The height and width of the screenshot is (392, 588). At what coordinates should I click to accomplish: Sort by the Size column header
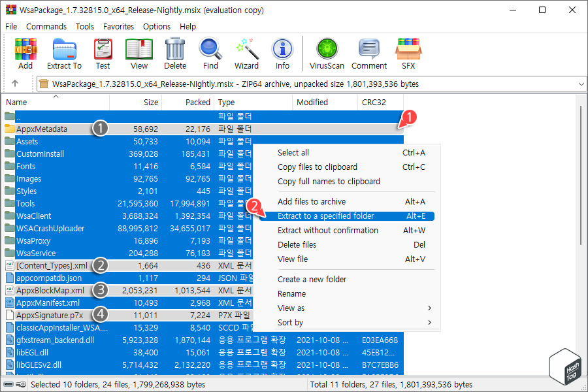tap(135, 103)
